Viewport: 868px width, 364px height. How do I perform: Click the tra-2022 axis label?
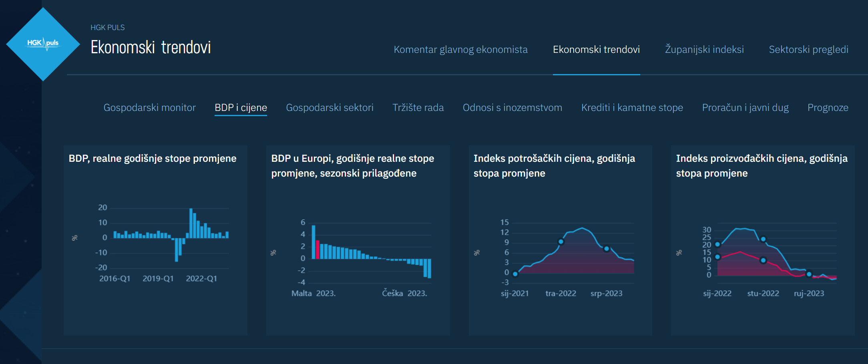point(561,294)
